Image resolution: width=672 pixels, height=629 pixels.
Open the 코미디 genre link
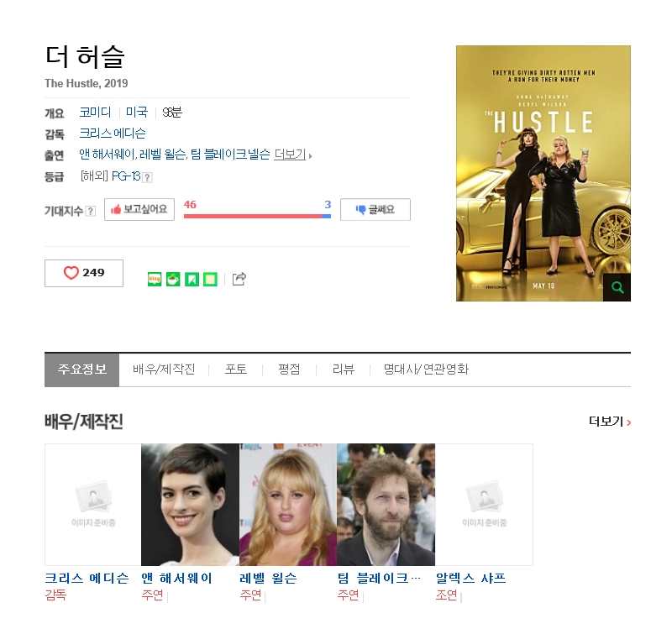click(x=95, y=113)
